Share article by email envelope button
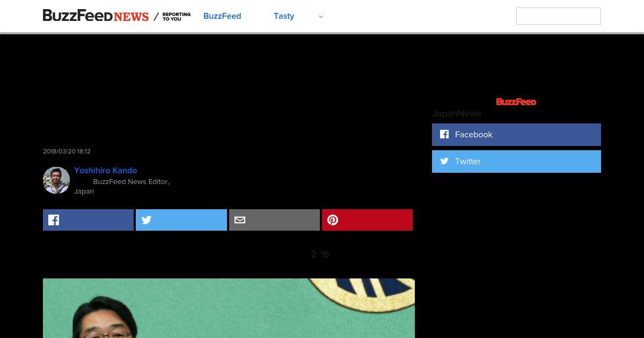Image resolution: width=644 pixels, height=338 pixels. pos(274,220)
